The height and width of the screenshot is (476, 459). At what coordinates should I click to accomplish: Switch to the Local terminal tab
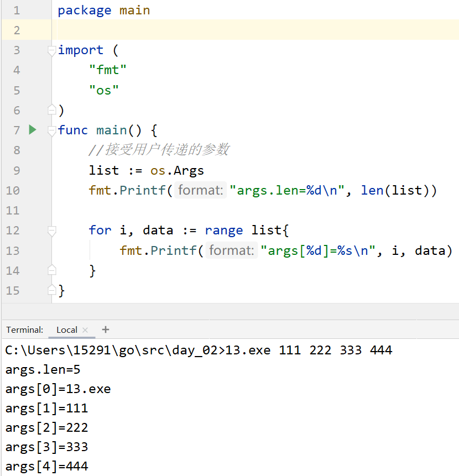coord(66,330)
